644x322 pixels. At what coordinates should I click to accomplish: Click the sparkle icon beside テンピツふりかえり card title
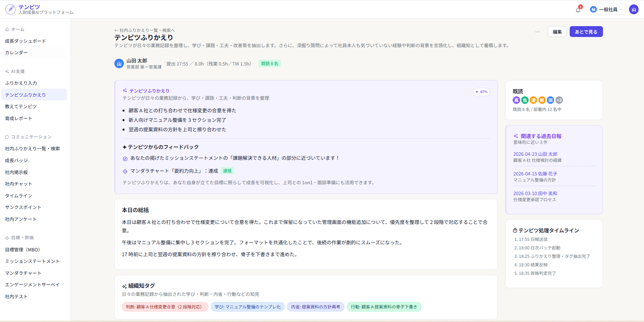[125, 91]
